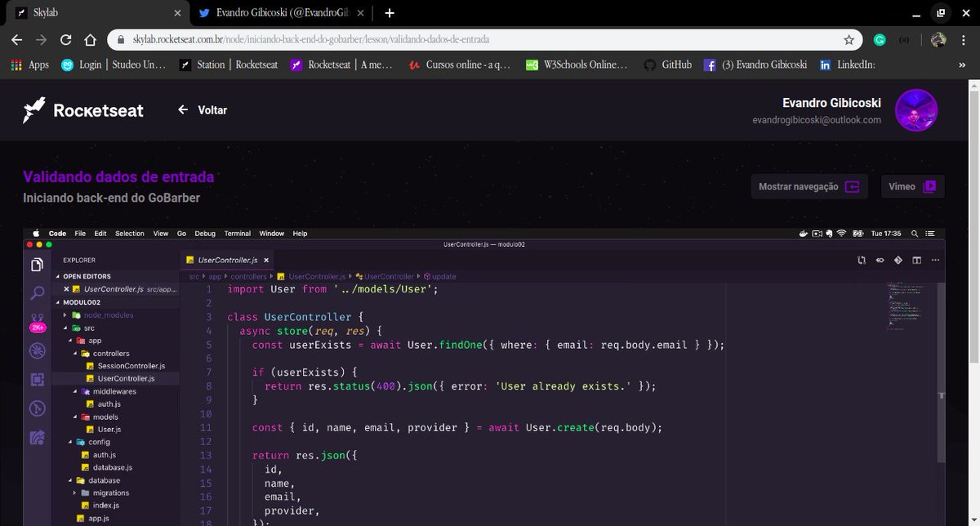The width and height of the screenshot is (980, 526).
Task: Click the Mostrar navegação button
Action: 808,186
